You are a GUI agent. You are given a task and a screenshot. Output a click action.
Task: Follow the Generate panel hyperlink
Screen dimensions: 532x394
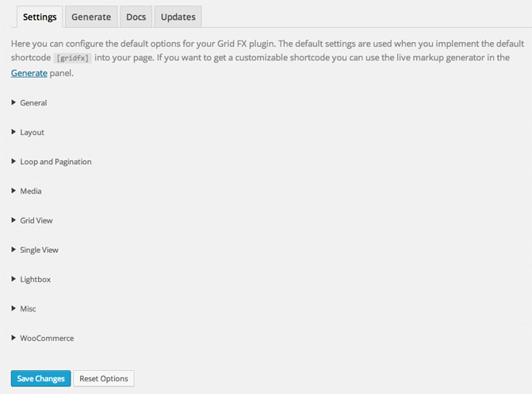(28, 73)
